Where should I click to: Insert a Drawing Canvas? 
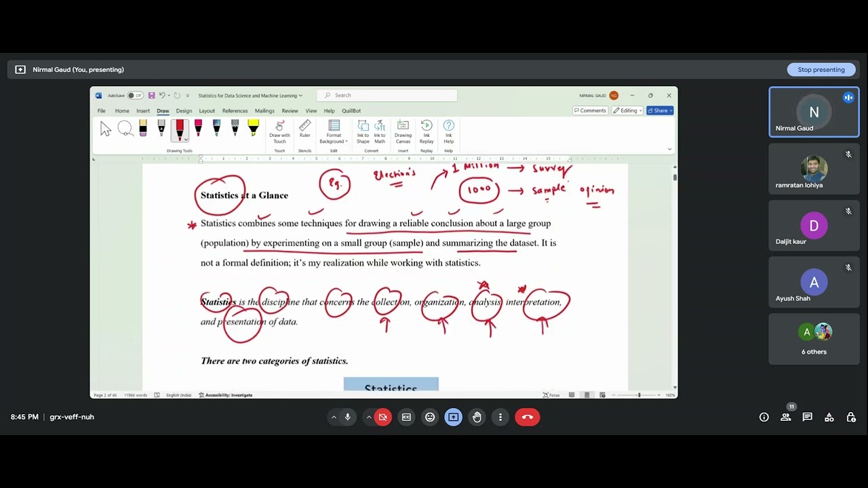tap(403, 131)
